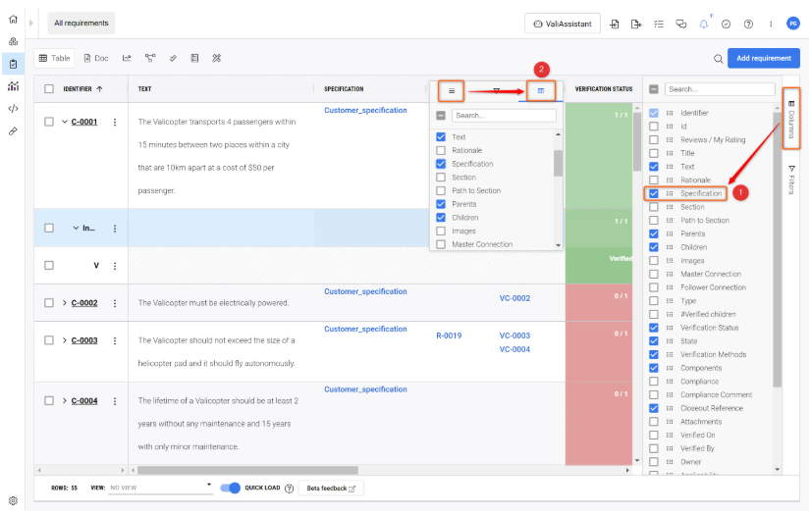Image resolution: width=812 pixels, height=516 pixels.
Task: Select the popup general menu tab
Action: click(x=452, y=91)
